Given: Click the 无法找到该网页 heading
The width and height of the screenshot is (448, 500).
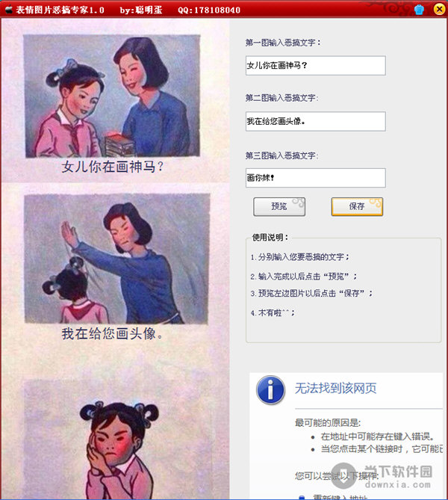Looking at the screenshot, I should pyautogui.click(x=335, y=389).
